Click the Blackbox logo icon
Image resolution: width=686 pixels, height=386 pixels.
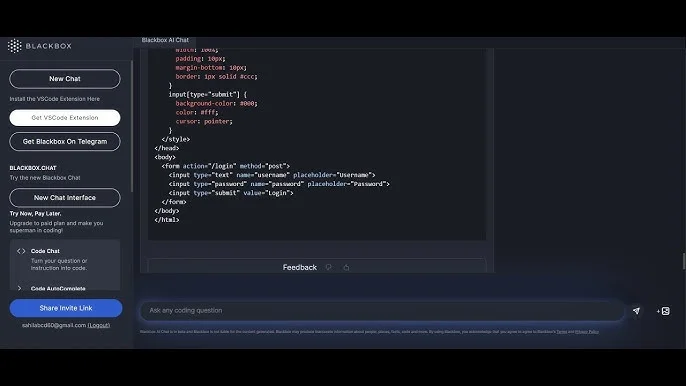click(x=14, y=46)
